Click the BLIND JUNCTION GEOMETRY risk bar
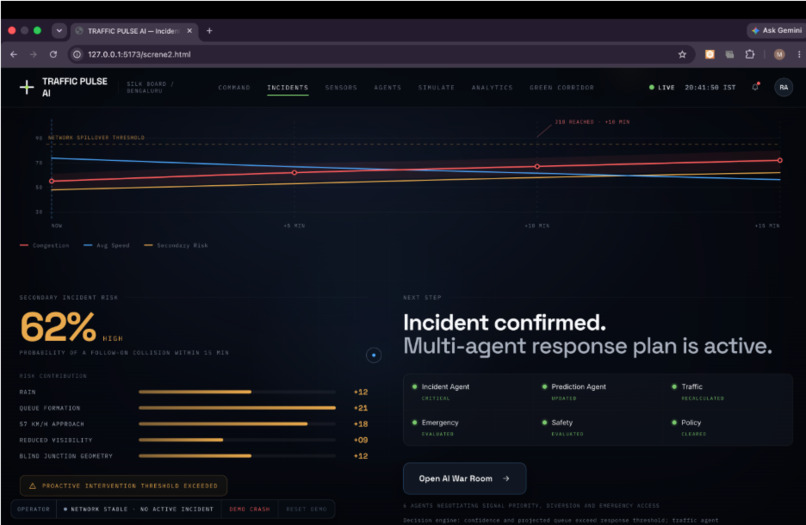 pyautogui.click(x=236, y=456)
